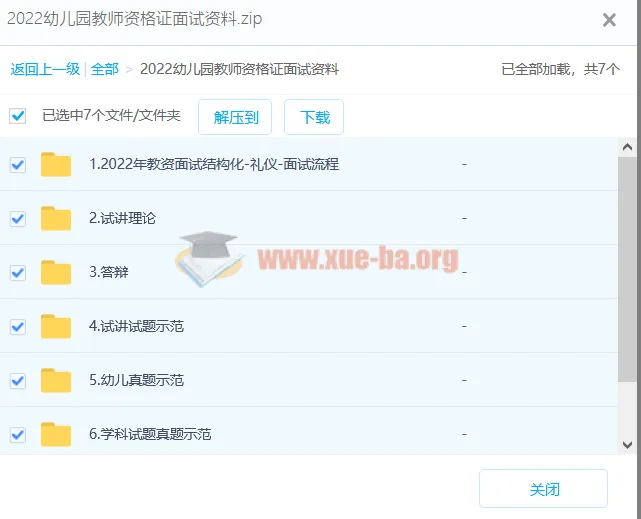Go to the 全部 breadcrumb link

pyautogui.click(x=105, y=69)
